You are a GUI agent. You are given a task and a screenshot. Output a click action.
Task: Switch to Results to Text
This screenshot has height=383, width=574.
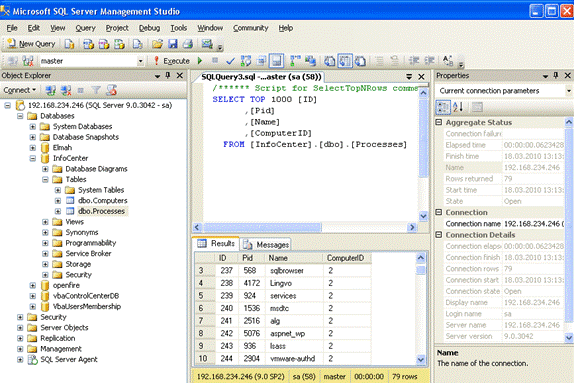329,61
